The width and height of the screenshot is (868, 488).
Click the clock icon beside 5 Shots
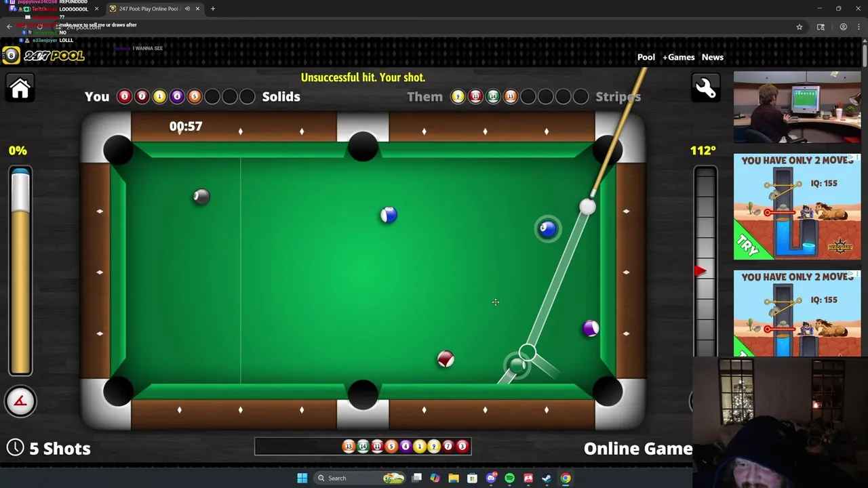15,447
